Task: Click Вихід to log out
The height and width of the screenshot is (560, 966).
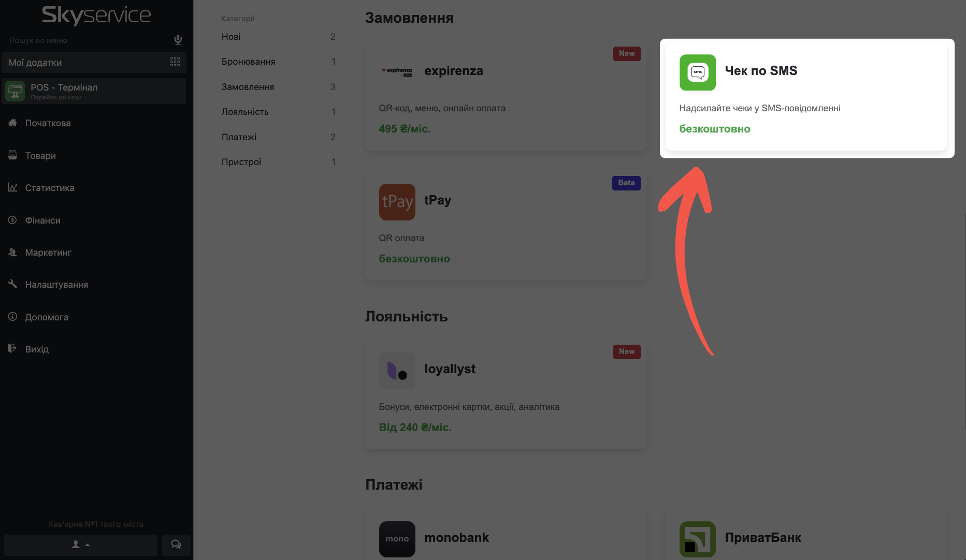Action: point(37,349)
